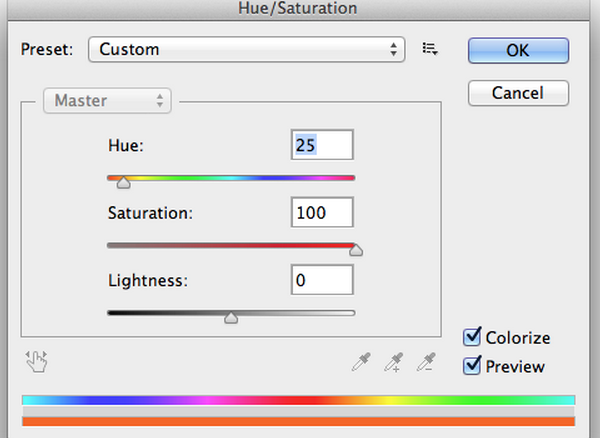
Task: Focus the Saturation value field
Action: pyautogui.click(x=322, y=212)
